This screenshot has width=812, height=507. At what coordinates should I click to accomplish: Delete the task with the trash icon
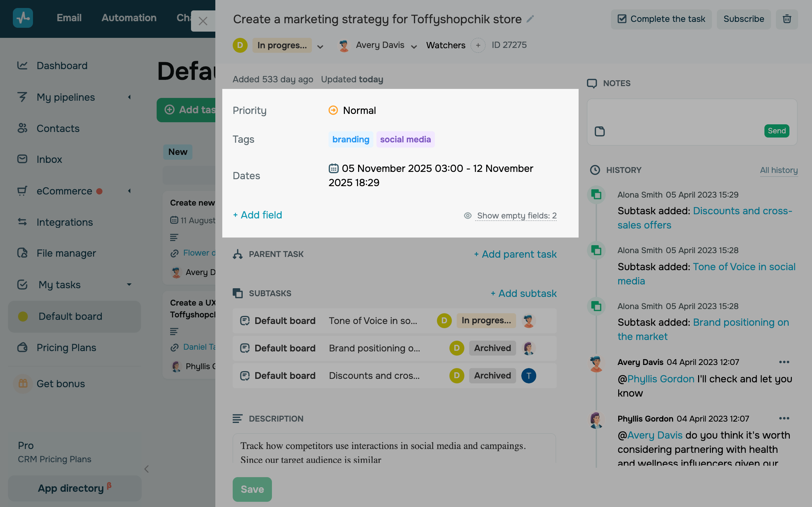(x=787, y=19)
